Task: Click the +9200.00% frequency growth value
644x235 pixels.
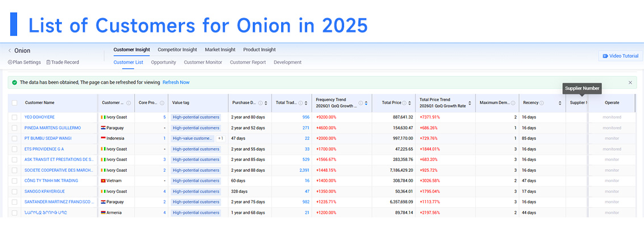Action: [x=326, y=117]
